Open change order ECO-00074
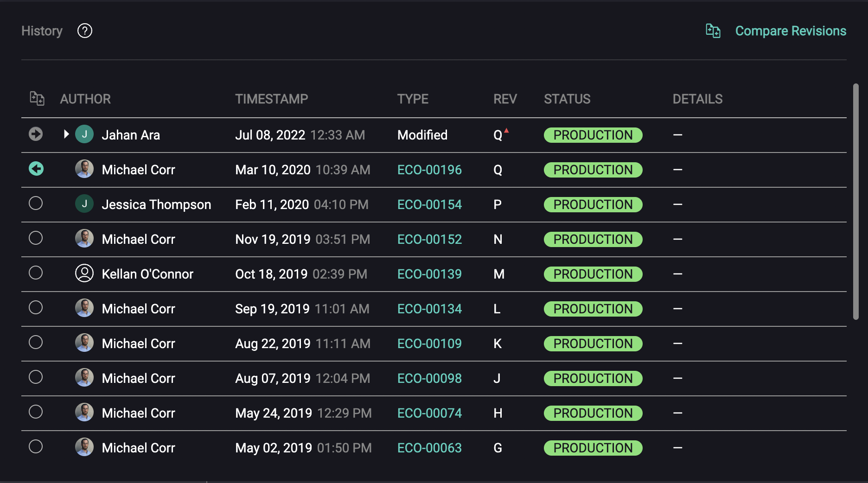The image size is (868, 483). pos(429,413)
